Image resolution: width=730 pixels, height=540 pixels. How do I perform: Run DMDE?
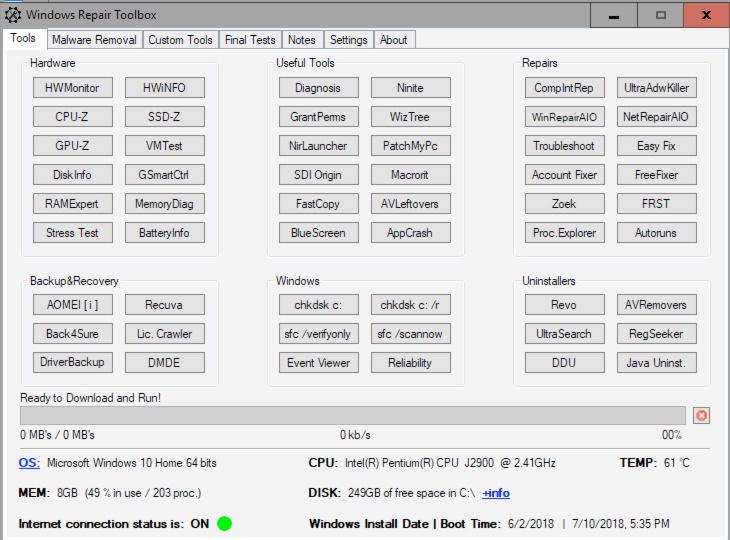[x=165, y=362]
